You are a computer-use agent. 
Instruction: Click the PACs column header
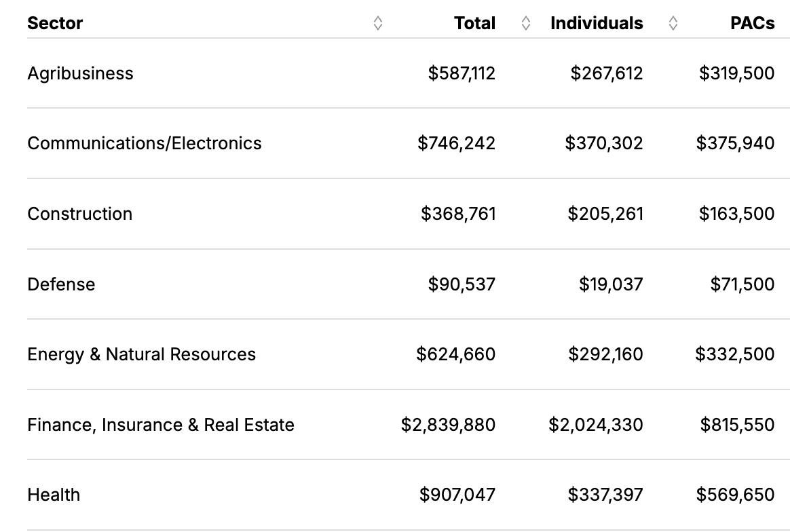coord(752,23)
